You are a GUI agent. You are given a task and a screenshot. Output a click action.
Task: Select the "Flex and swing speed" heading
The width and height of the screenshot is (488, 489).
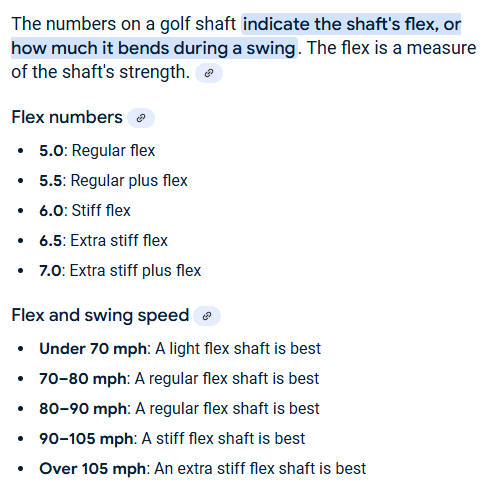(x=100, y=315)
